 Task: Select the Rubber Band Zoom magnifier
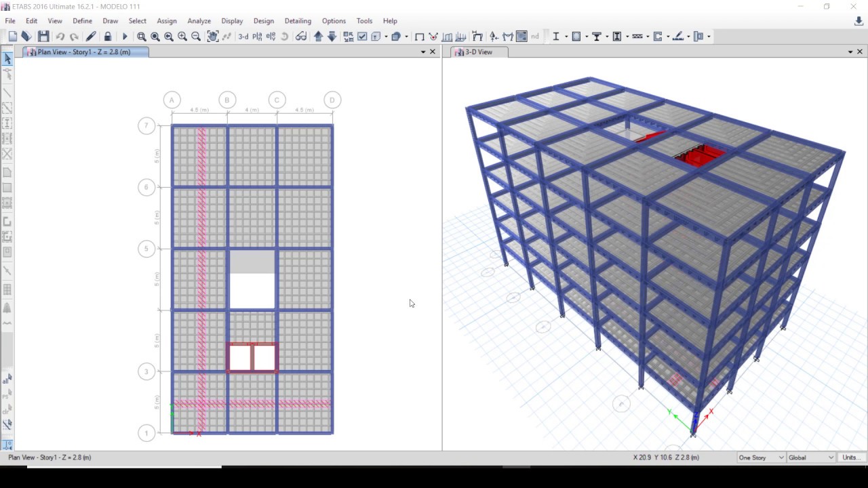click(142, 37)
